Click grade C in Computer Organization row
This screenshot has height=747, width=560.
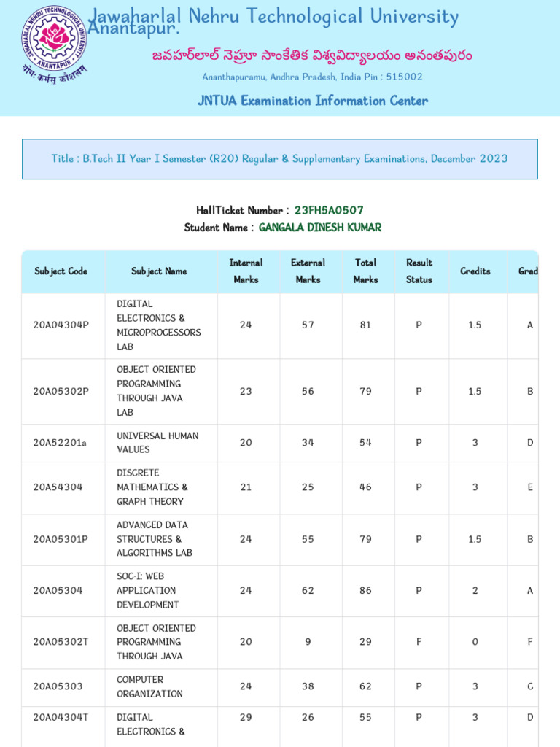(530, 686)
